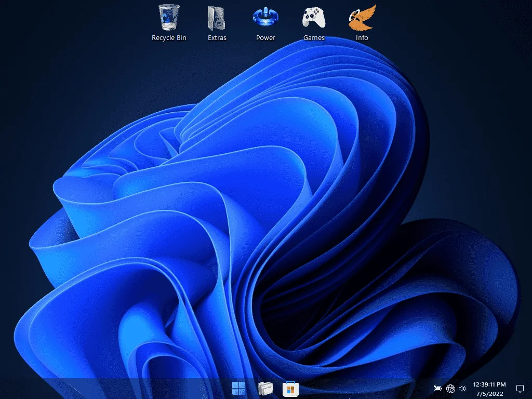The height and width of the screenshot is (399, 532).
Task: Open Microsoft Store from the taskbar
Action: tap(290, 389)
